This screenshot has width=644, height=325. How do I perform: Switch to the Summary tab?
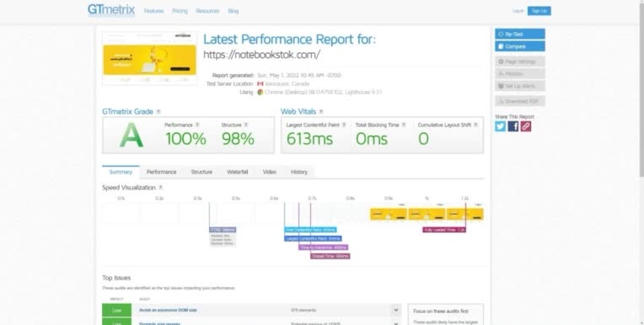(x=121, y=172)
